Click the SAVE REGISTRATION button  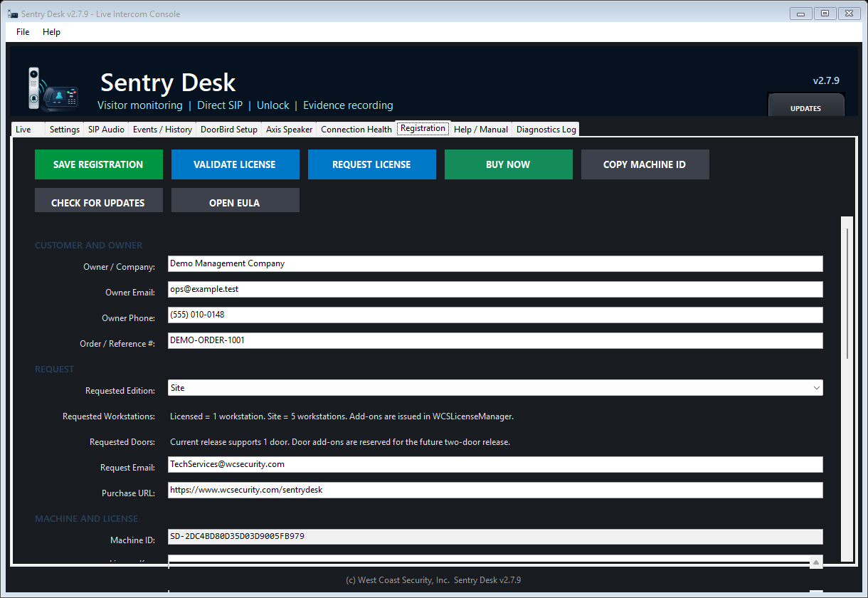(98, 164)
